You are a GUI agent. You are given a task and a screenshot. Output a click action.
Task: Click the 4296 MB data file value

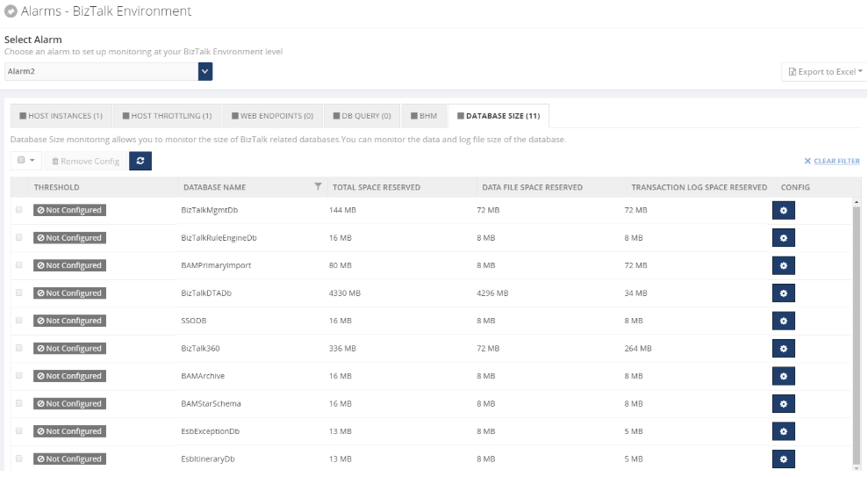pos(492,293)
